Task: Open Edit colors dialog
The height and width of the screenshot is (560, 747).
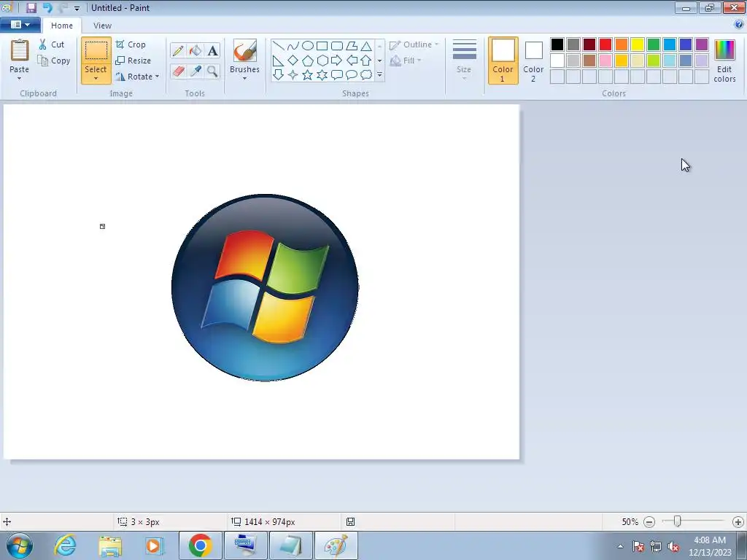Action: [x=724, y=61]
